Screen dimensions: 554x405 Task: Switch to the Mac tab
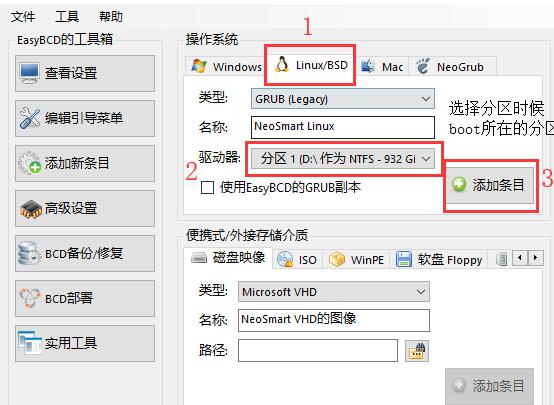coord(382,66)
